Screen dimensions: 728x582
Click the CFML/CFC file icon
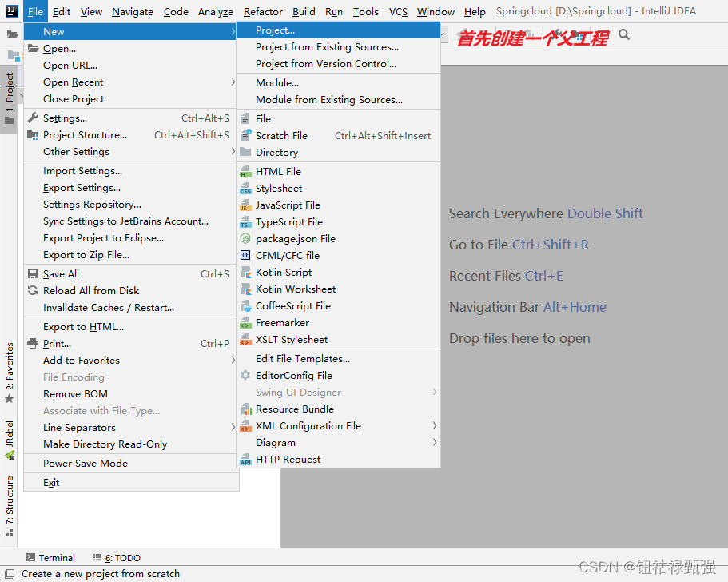245,256
